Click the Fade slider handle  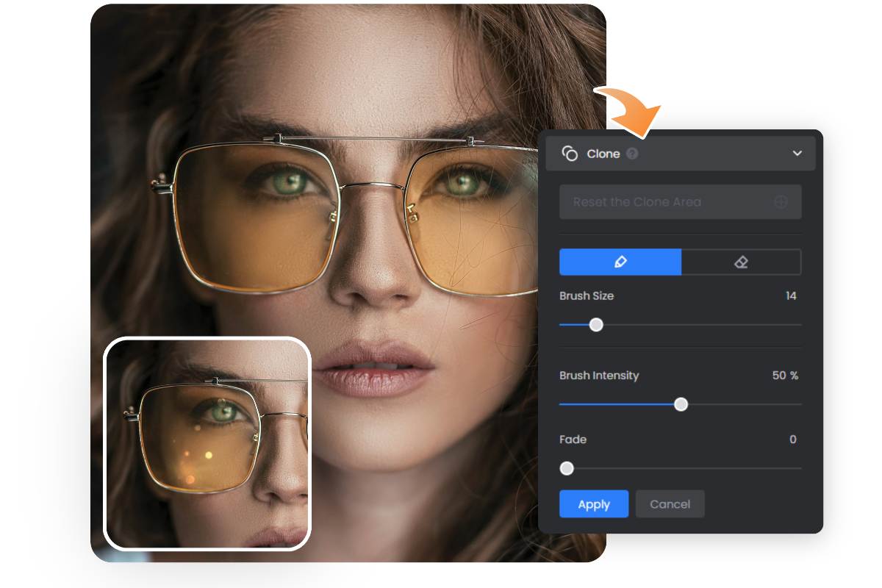(x=567, y=468)
